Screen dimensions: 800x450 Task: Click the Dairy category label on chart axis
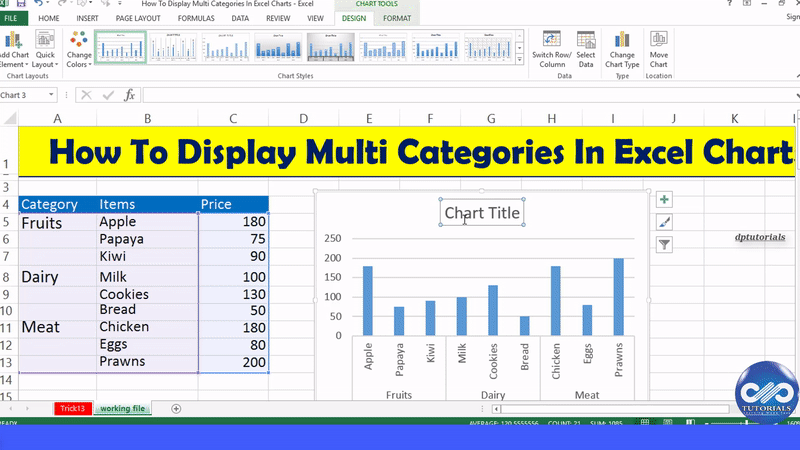493,395
